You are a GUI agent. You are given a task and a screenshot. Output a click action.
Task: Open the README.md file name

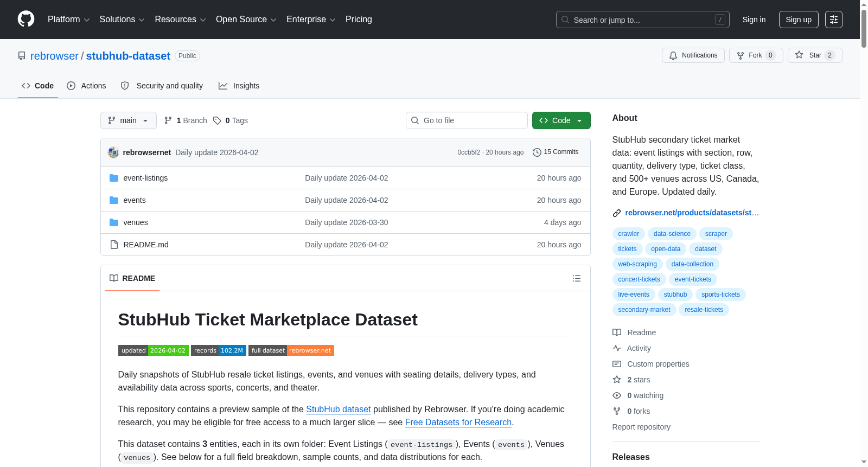point(146,245)
